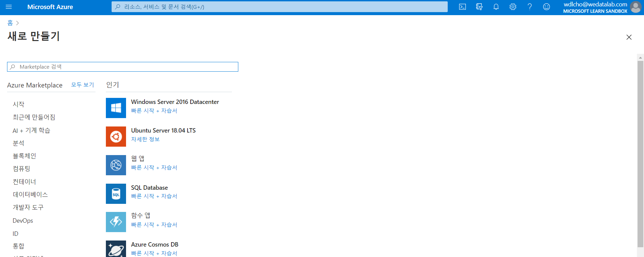This screenshot has width=644, height=257.
Task: Open 빠른 시작 + 자습서 under SQL Database
Action: tap(154, 196)
